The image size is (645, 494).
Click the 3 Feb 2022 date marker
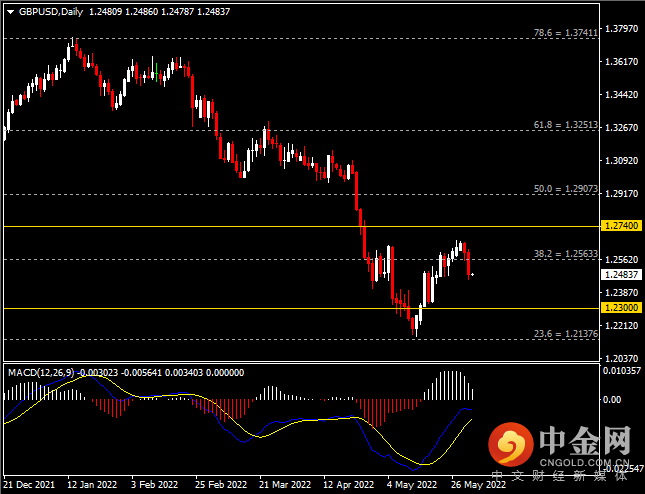(154, 485)
